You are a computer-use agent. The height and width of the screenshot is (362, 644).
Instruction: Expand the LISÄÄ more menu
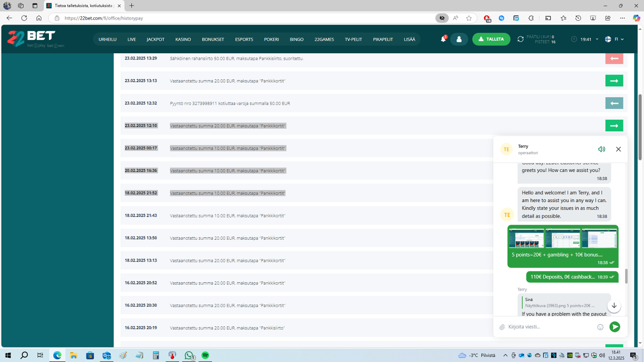(x=410, y=39)
